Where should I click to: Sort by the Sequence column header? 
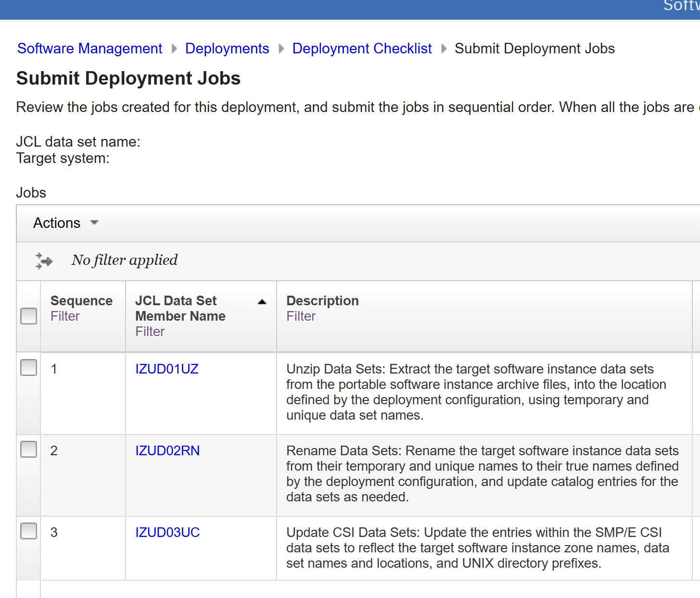81,301
